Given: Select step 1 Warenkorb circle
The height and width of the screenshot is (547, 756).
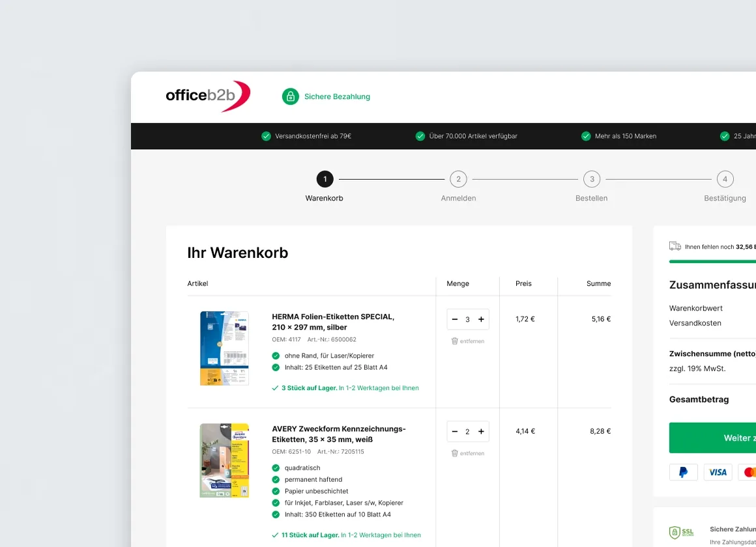Looking at the screenshot, I should [325, 179].
